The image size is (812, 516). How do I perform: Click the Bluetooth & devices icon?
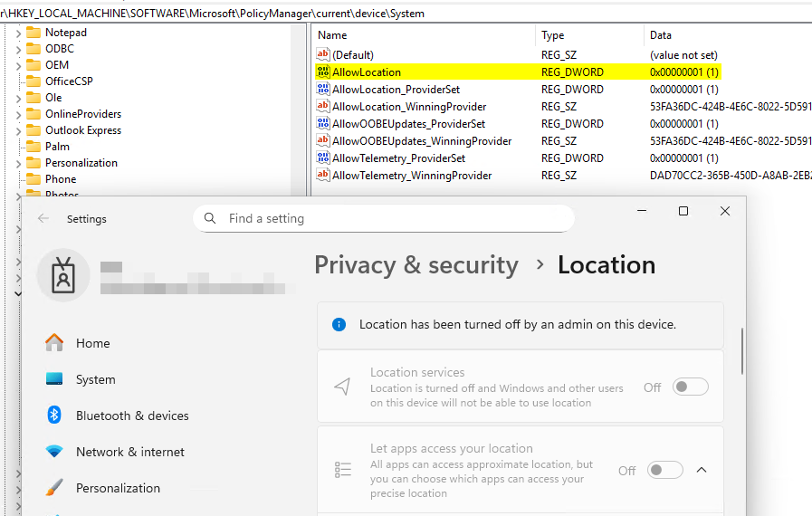pos(54,416)
